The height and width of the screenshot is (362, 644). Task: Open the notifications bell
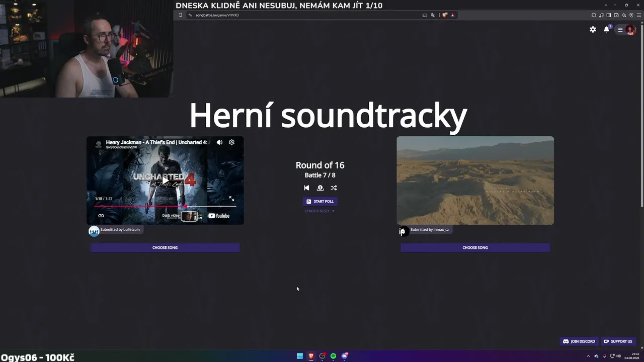pos(606,30)
